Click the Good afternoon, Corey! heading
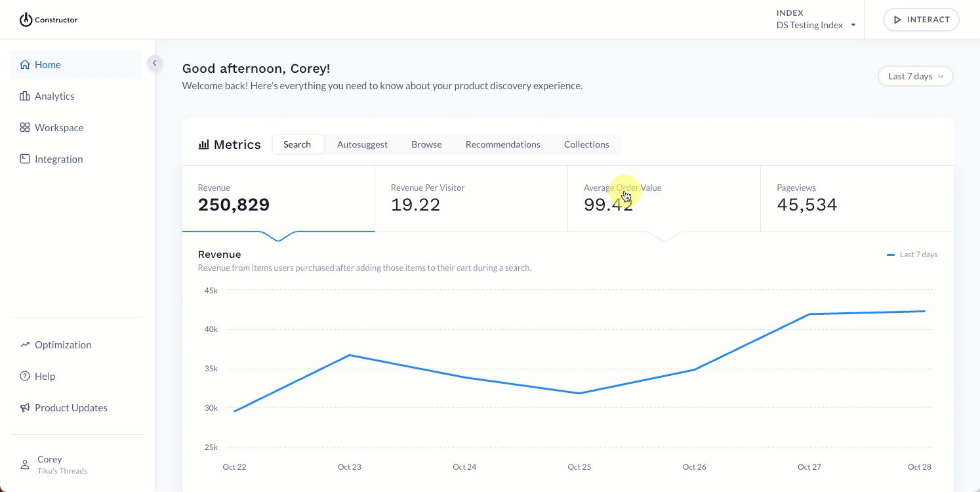980x492 pixels. pos(256,68)
